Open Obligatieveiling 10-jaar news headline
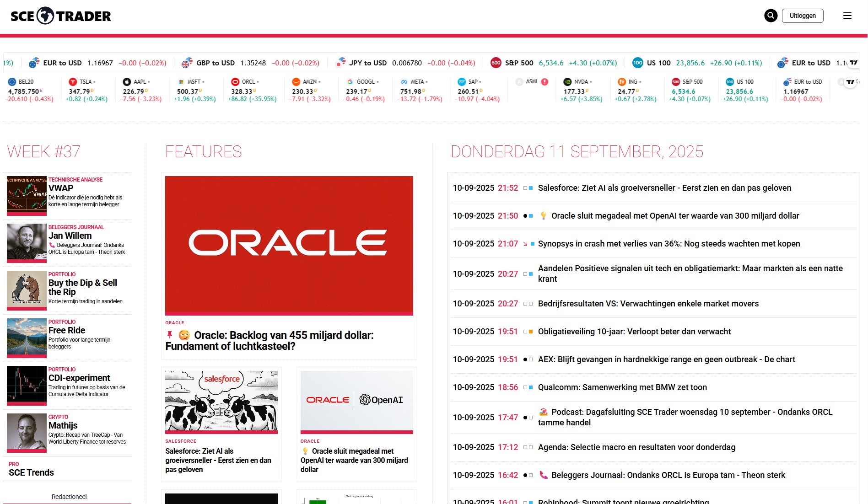The width and height of the screenshot is (868, 504). coord(634,332)
